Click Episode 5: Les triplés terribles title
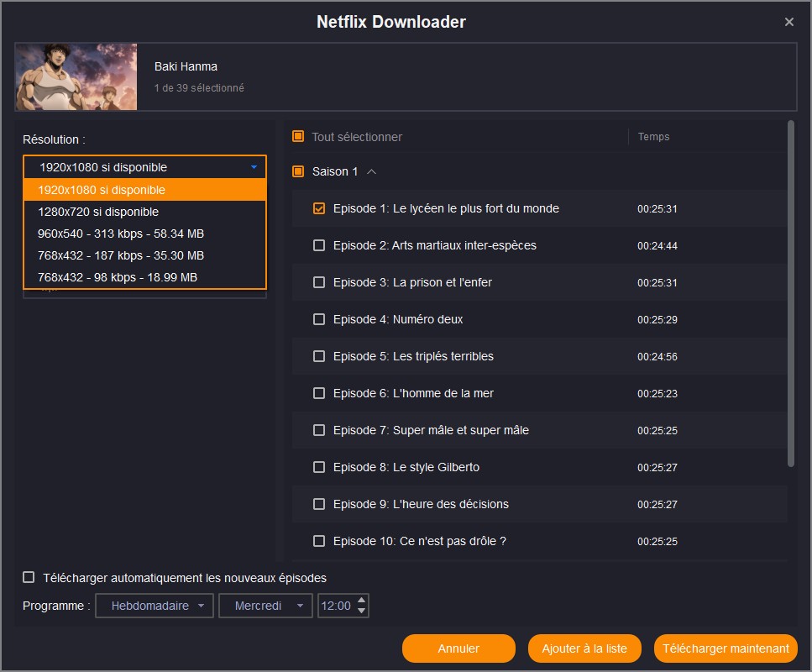Image resolution: width=812 pixels, height=672 pixels. click(x=413, y=356)
